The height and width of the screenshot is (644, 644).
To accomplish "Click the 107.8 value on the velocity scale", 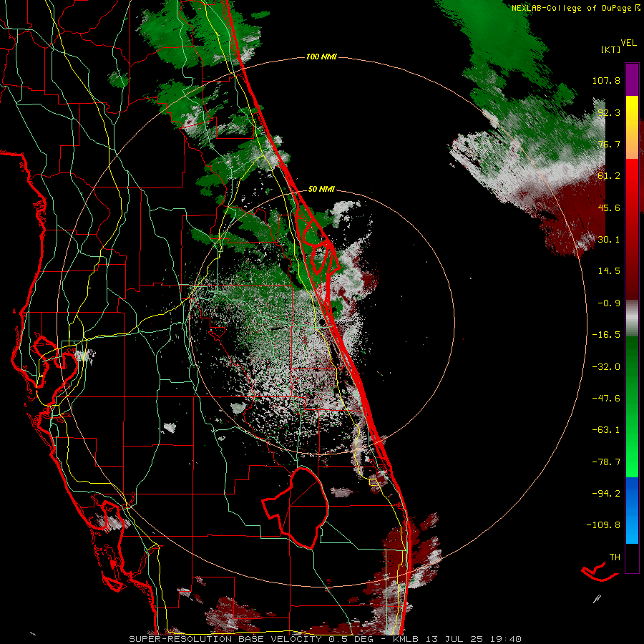I will [x=606, y=80].
